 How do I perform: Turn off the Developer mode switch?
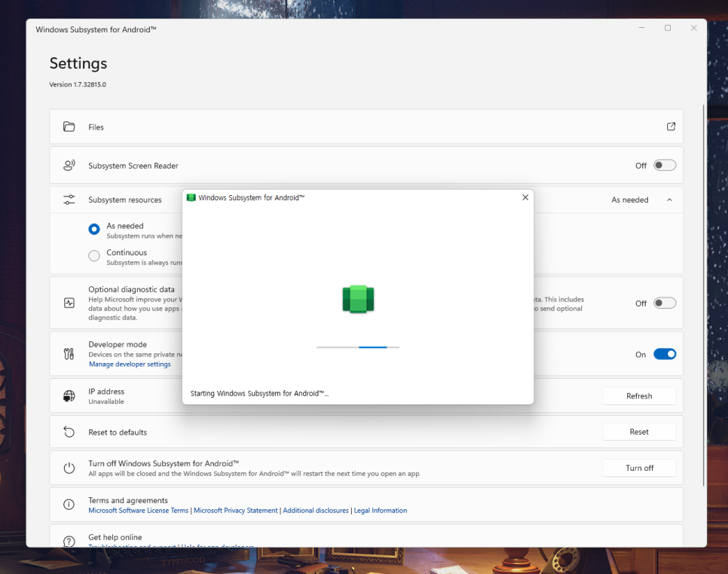[665, 354]
